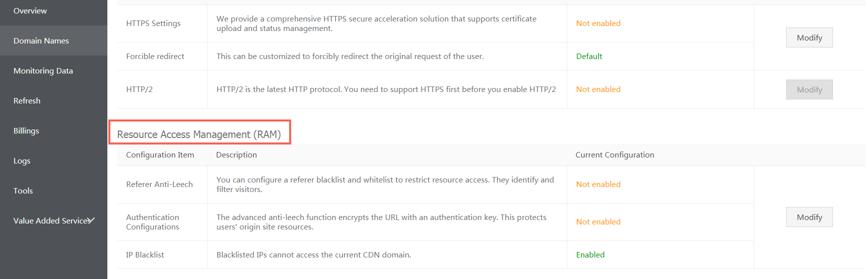Click the HTTP/2 Not enabled status
The image size is (868, 279).
pos(598,89)
